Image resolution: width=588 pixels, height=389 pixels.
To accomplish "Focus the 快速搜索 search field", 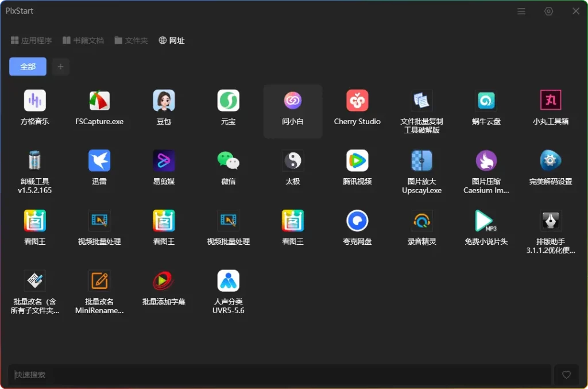I will (280, 375).
